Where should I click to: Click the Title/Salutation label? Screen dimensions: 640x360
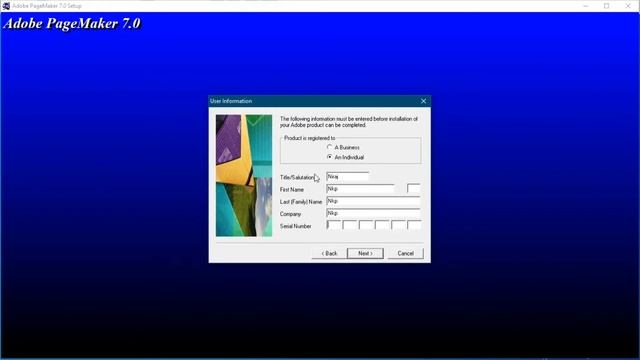coord(297,178)
